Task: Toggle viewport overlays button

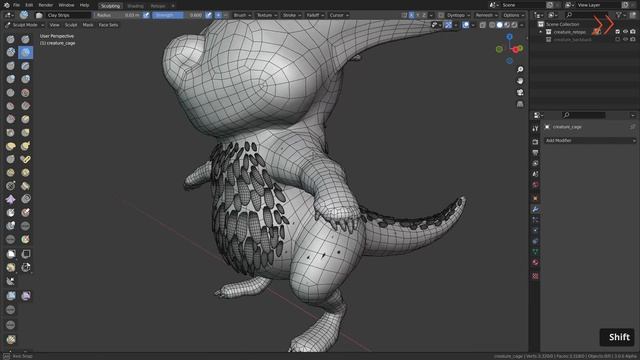Action: click(466, 25)
